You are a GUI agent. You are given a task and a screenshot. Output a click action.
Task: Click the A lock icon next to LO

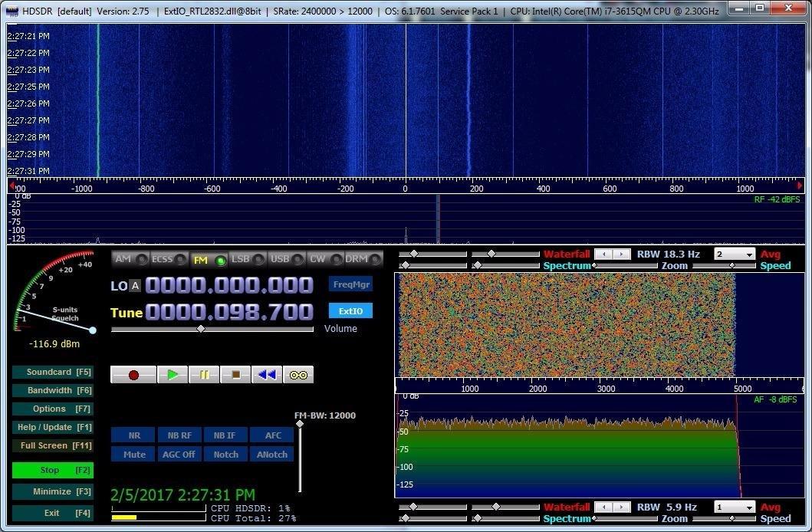click(135, 286)
